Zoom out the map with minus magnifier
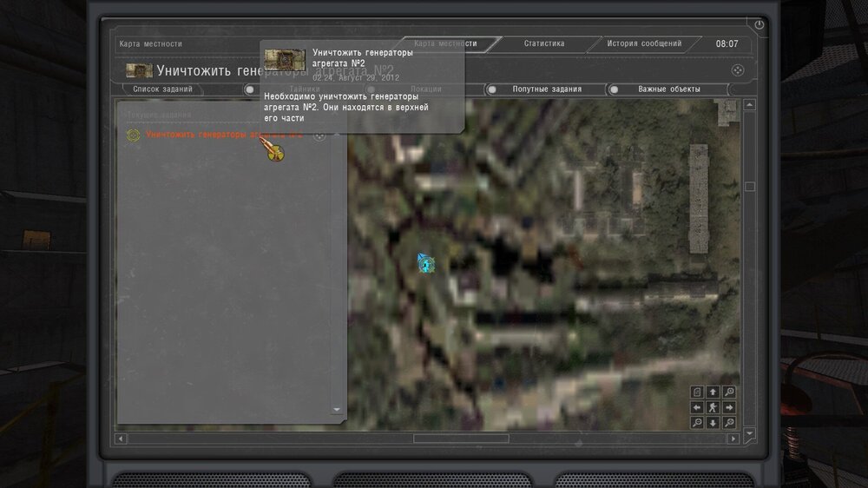Image resolution: width=868 pixels, height=488 pixels. (x=697, y=423)
